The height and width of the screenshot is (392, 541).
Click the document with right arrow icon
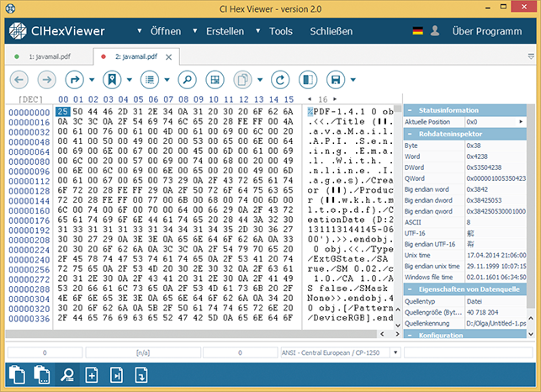coord(116,374)
